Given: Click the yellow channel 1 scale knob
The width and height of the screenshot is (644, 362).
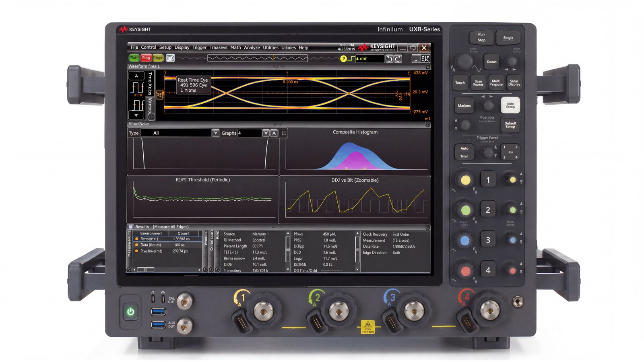Looking at the screenshot, I should [x=465, y=180].
